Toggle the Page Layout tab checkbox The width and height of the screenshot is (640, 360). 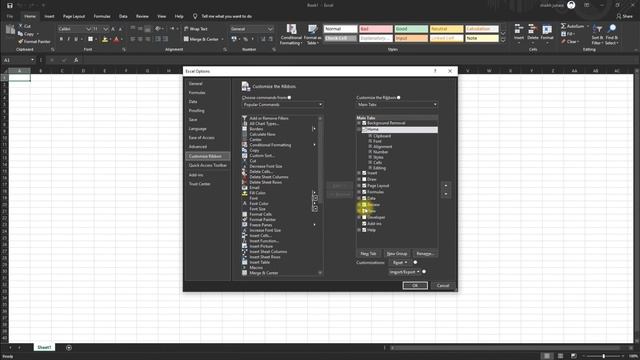pos(364,186)
